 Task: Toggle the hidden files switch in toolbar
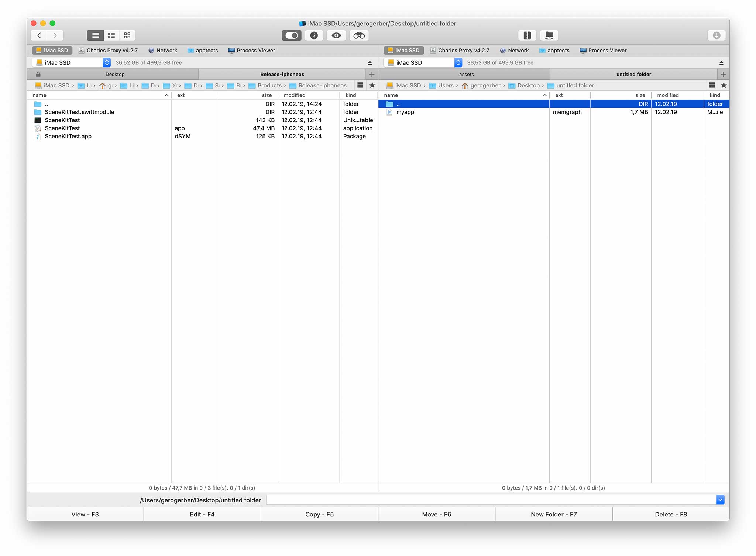click(x=292, y=35)
